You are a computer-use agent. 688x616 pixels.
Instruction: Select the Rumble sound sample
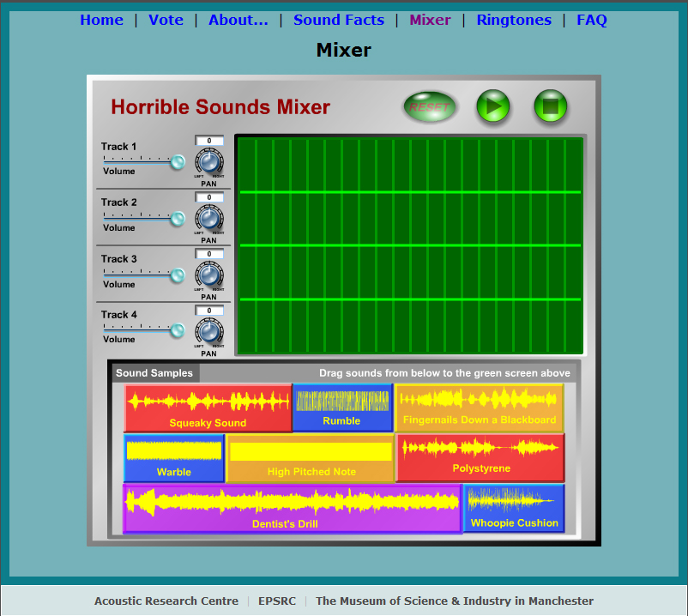341,408
